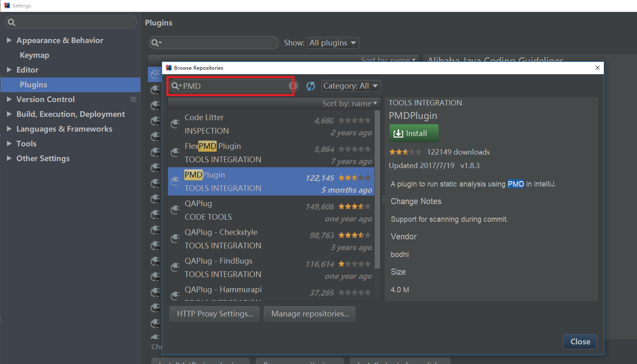Click the magnifier icon in Browse Repositories search
Viewport: 637px width, 364px height.
coord(176,86)
